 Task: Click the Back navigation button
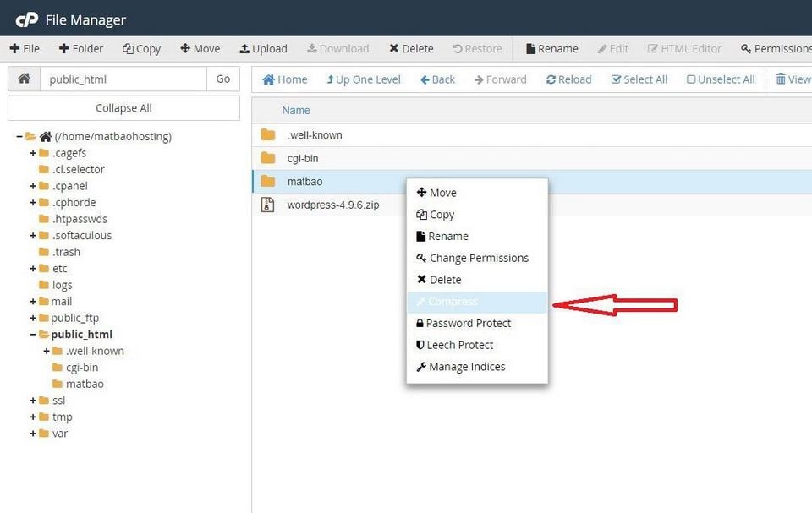tap(437, 79)
